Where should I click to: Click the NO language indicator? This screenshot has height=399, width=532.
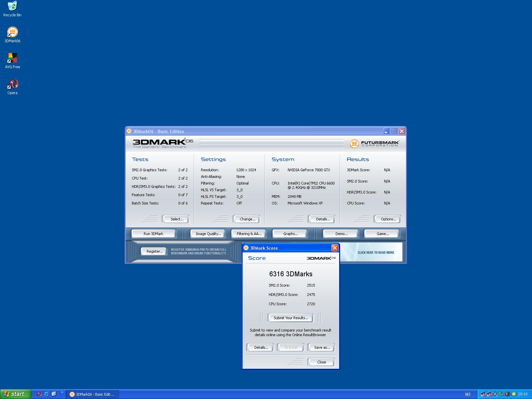coord(467,394)
